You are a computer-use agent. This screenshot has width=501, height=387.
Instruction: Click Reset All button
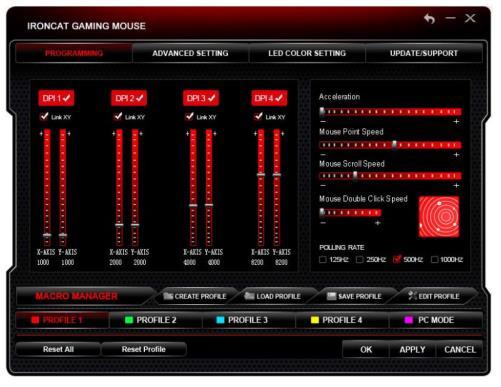58,349
